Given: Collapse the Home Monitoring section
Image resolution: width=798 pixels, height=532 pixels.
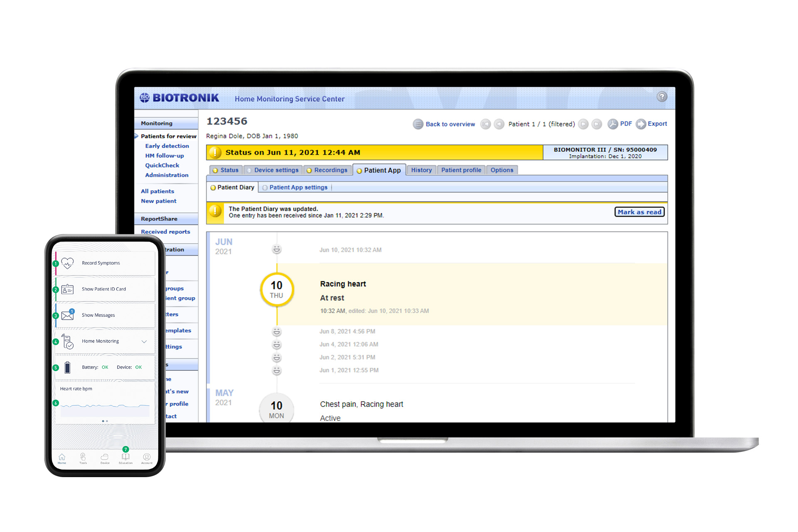Looking at the screenshot, I should (144, 341).
